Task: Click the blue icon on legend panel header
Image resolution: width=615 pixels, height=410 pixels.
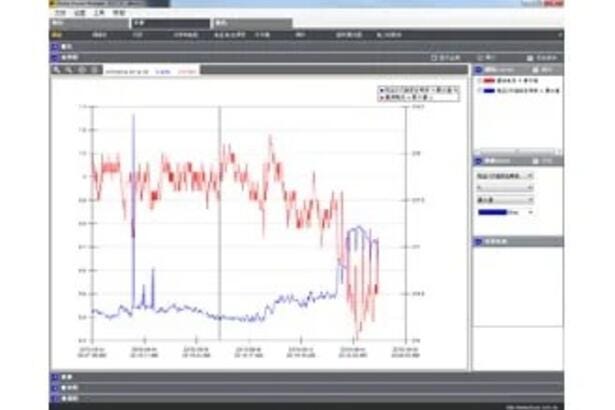Action: (477, 70)
